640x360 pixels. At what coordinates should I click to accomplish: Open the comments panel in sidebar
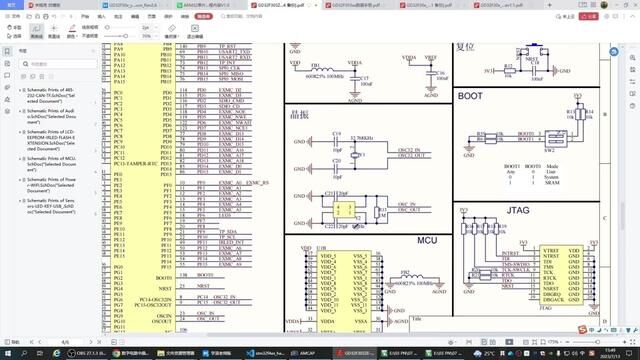coord(7,76)
